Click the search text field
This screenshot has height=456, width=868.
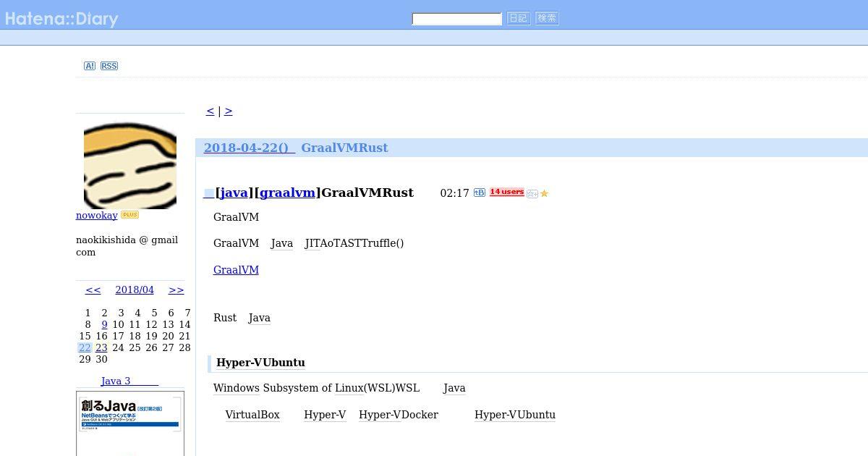click(456, 19)
